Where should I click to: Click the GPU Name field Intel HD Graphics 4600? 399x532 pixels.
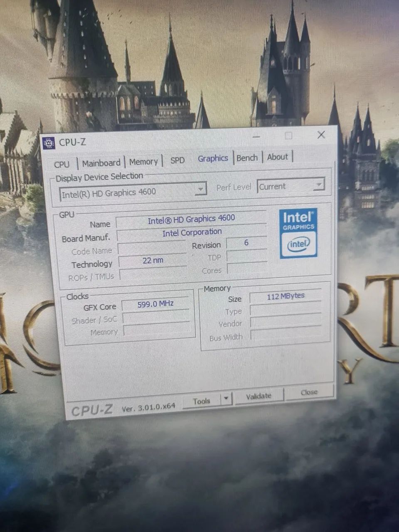(x=191, y=219)
